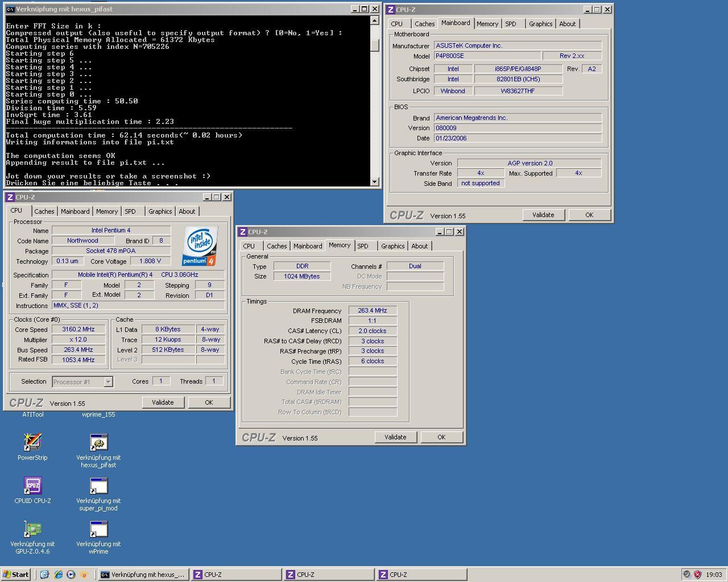Click the console scrollbar down arrow

point(374,182)
